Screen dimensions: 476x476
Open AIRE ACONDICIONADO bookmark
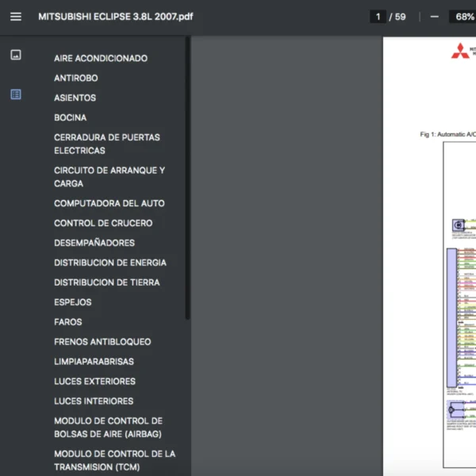point(100,58)
